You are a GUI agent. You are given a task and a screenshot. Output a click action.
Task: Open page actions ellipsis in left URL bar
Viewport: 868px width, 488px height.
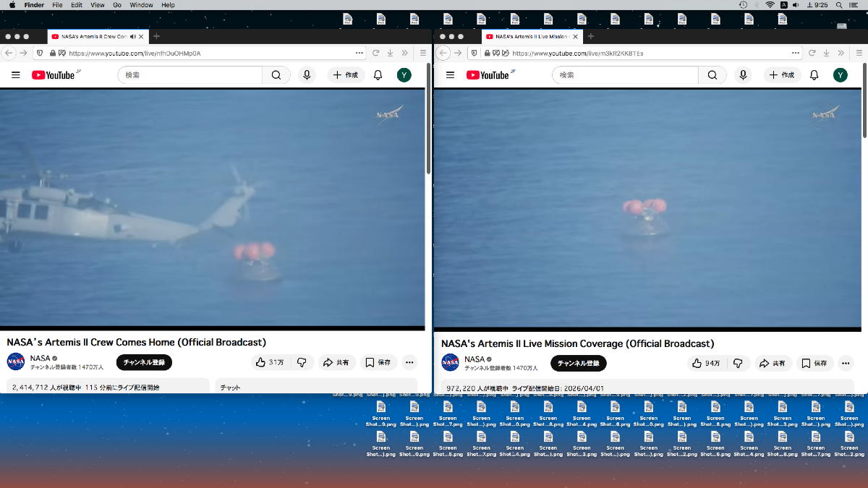click(x=359, y=53)
